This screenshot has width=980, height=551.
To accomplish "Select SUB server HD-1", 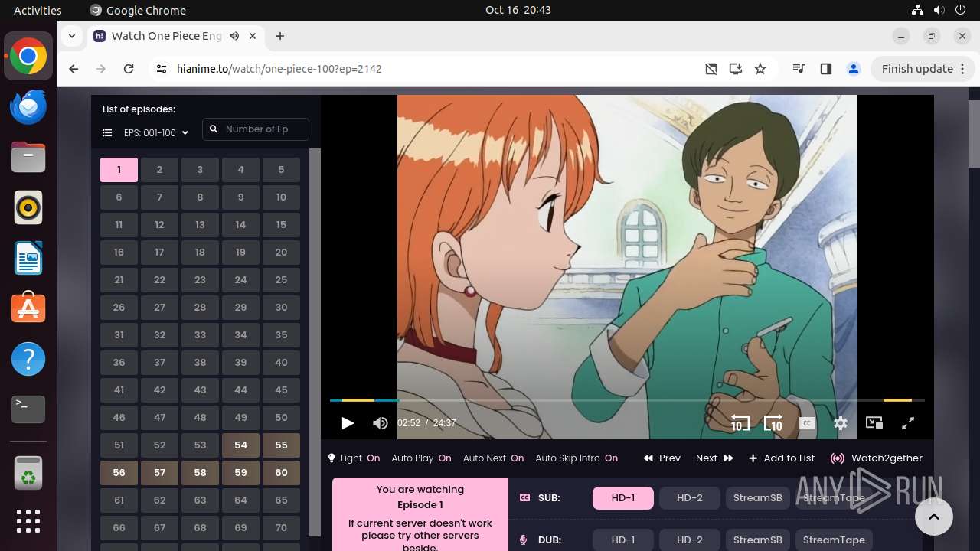I will click(x=623, y=498).
